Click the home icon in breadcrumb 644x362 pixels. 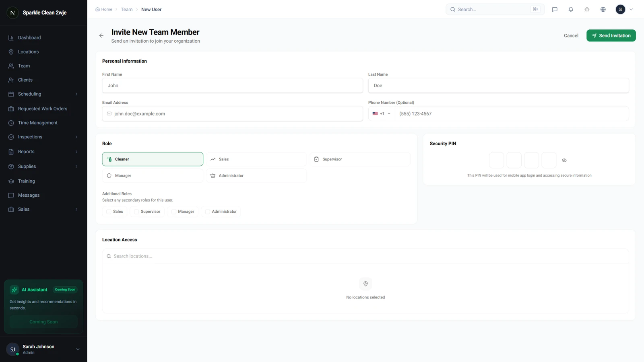click(x=97, y=9)
